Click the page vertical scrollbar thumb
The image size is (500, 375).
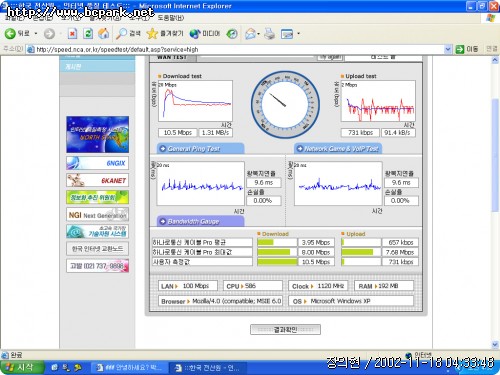495,155
